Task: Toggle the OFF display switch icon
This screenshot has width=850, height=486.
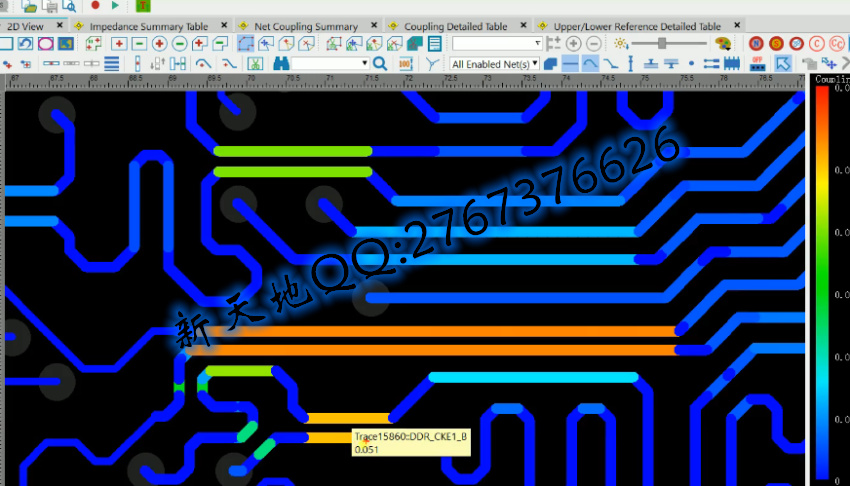Action: pyautogui.click(x=757, y=63)
